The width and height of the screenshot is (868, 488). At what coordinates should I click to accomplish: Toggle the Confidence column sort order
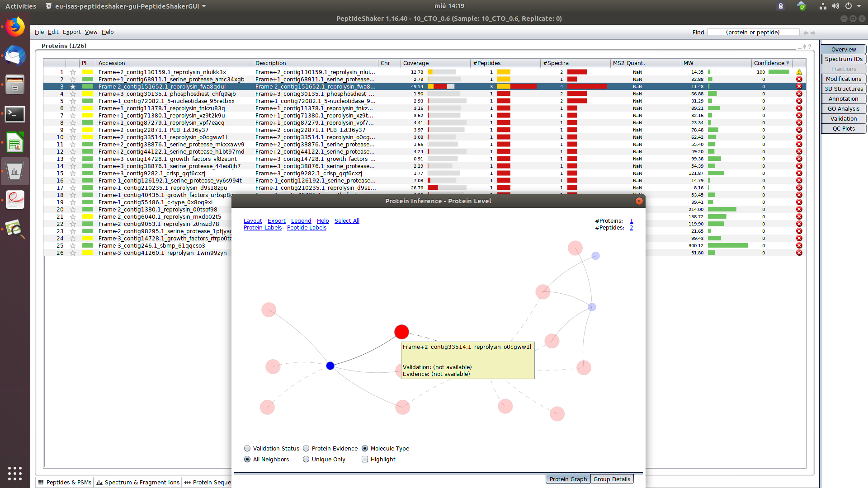click(771, 63)
